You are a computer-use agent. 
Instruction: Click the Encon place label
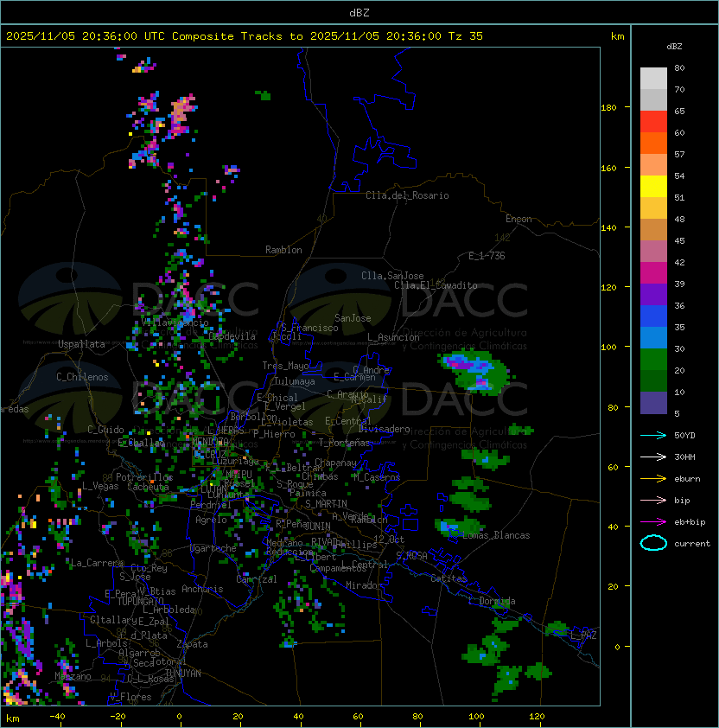click(x=519, y=219)
